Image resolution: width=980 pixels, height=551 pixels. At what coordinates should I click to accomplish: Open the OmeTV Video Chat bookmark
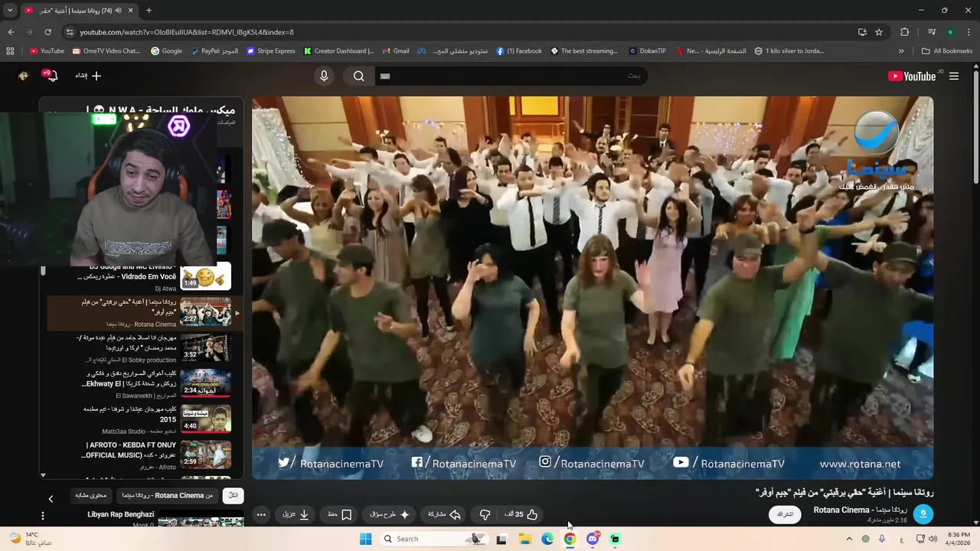[x=106, y=51]
